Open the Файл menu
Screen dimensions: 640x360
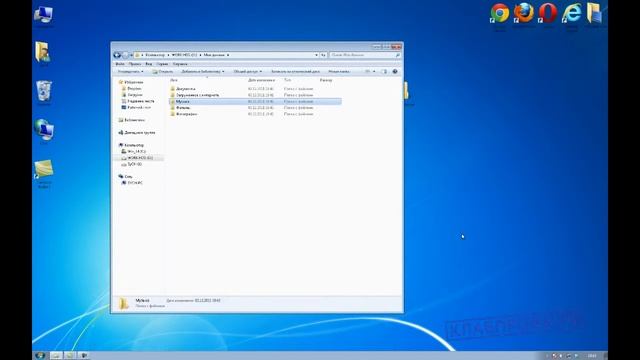click(120, 64)
